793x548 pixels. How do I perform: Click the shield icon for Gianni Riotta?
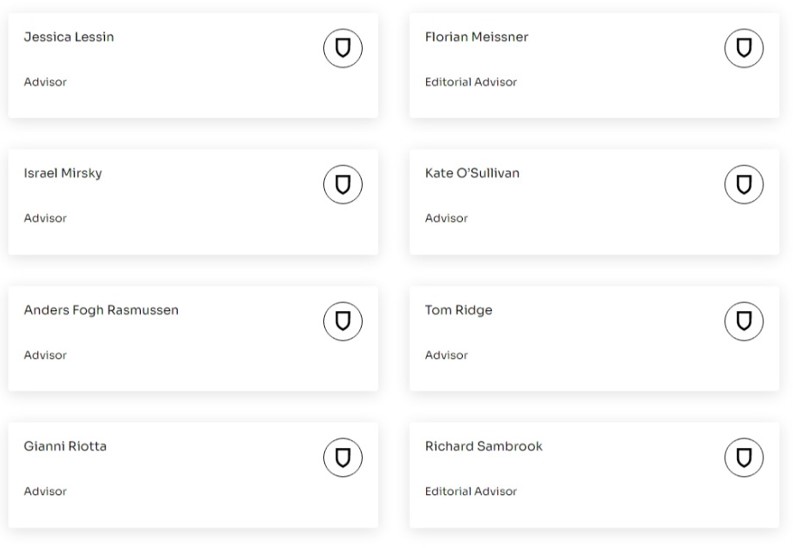(x=342, y=457)
